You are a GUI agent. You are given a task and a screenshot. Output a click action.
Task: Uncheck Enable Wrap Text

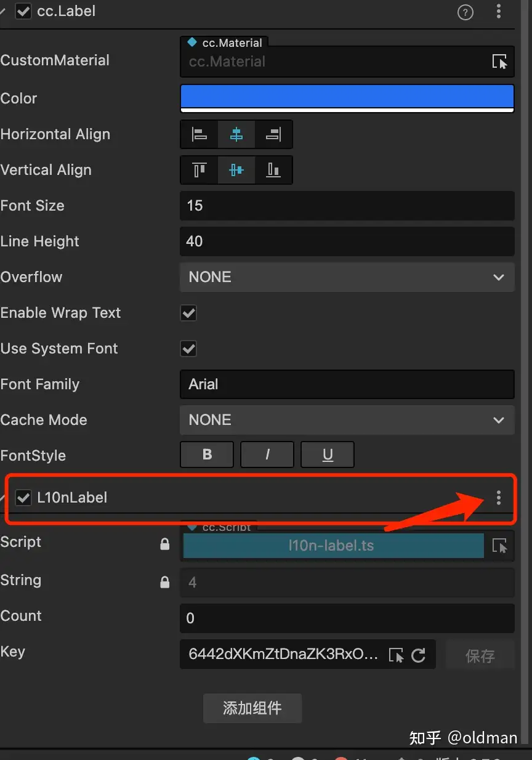[188, 313]
